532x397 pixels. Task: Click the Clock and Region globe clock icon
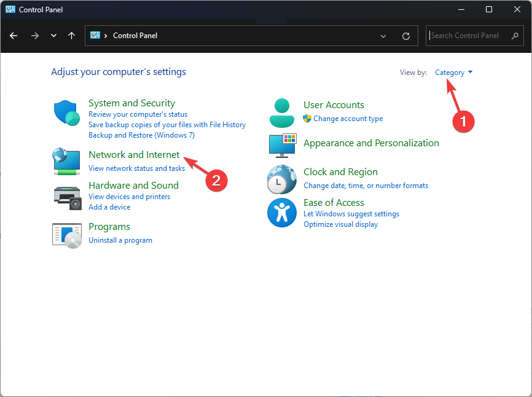point(281,179)
